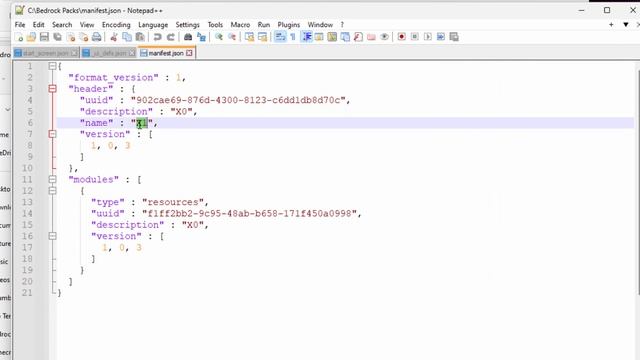Collapse the module object fold on line 12

click(52, 191)
